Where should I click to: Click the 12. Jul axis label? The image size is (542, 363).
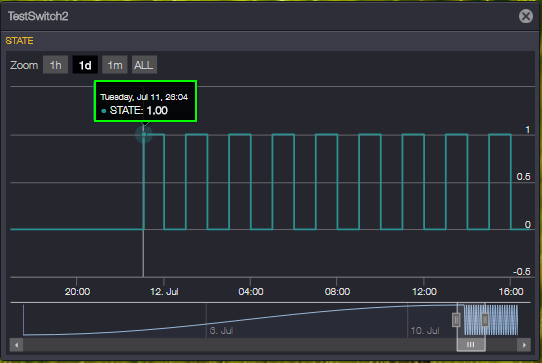click(x=164, y=292)
